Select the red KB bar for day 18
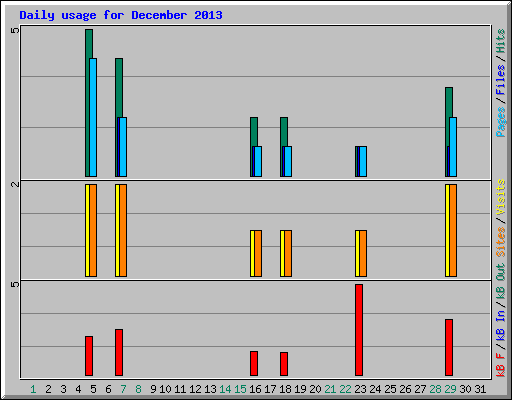This screenshot has width=512, height=400. (284, 364)
